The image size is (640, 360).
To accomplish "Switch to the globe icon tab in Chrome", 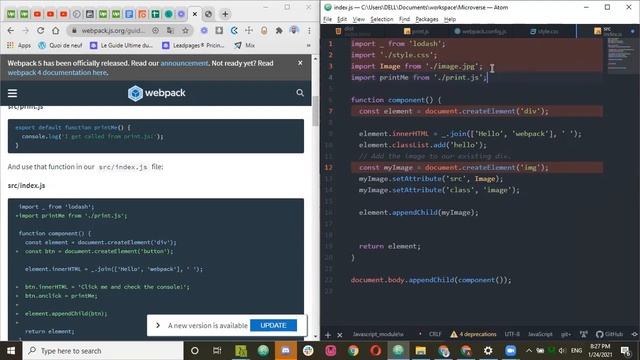I will point(208,14).
